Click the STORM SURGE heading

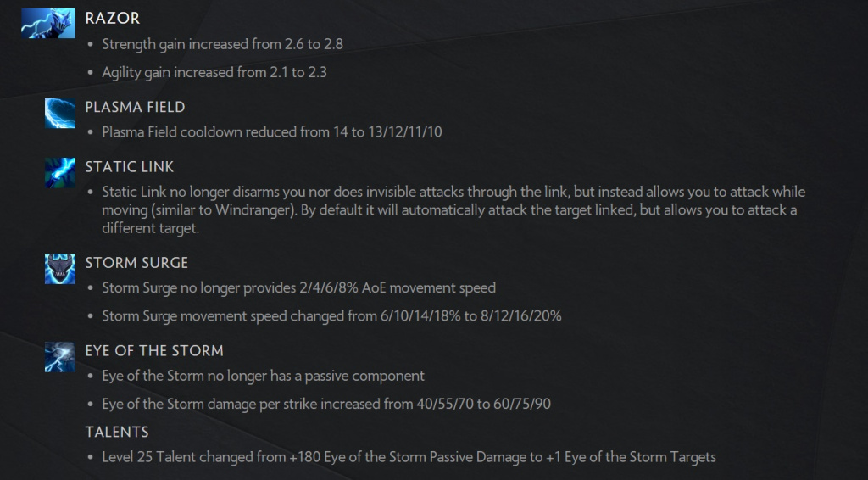click(x=136, y=262)
